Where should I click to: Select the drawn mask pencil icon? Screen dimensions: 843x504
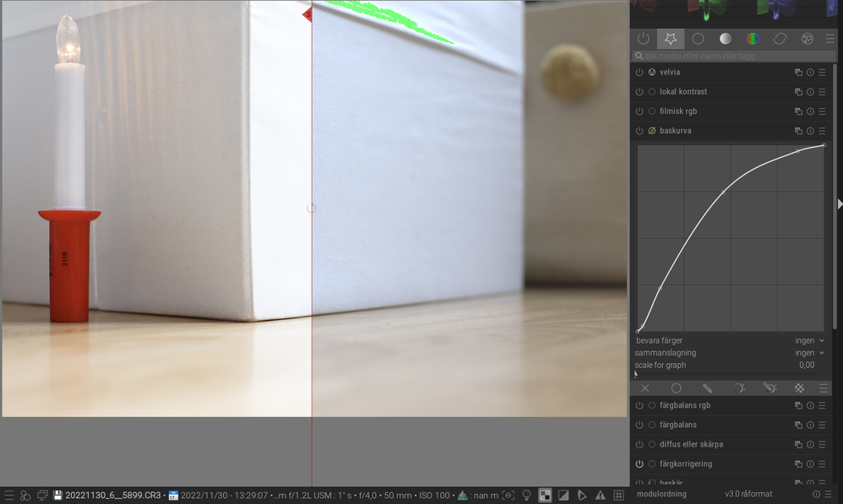click(x=707, y=388)
